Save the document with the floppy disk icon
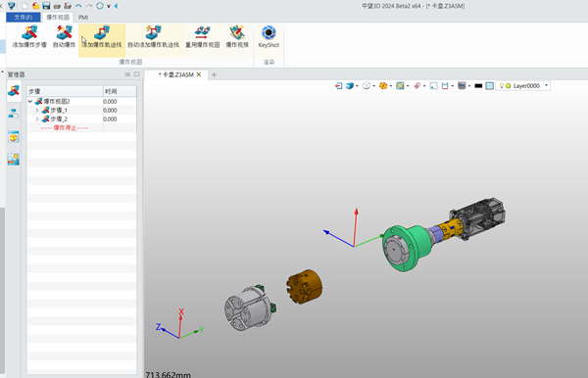The height and width of the screenshot is (378, 588). click(x=46, y=6)
